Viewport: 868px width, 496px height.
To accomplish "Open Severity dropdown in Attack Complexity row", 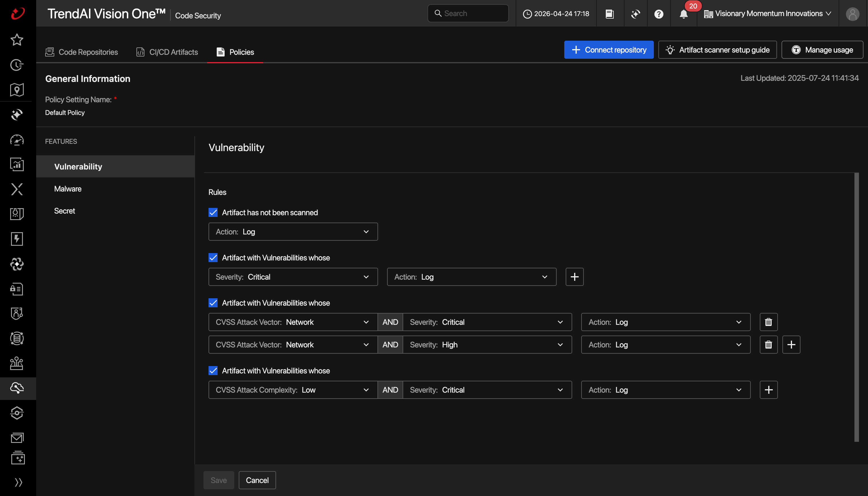I will coord(487,390).
